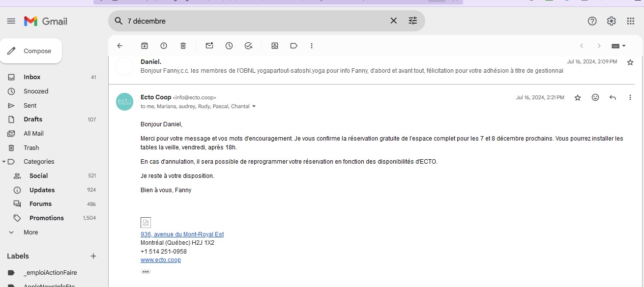Toggle the main menu hamburger
This screenshot has height=287, width=644.
pyautogui.click(x=11, y=21)
